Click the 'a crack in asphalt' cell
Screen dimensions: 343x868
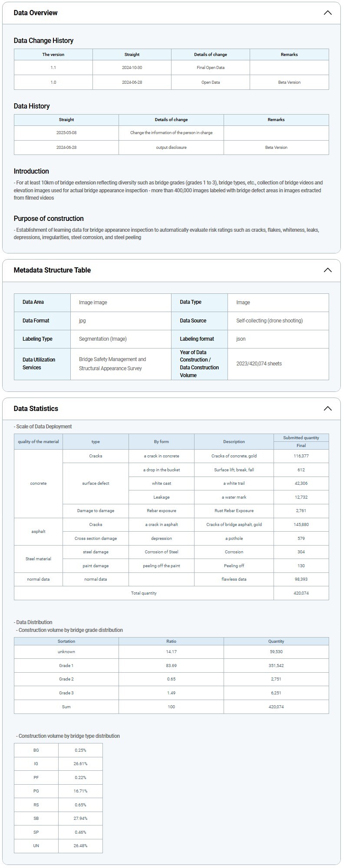pos(161,525)
